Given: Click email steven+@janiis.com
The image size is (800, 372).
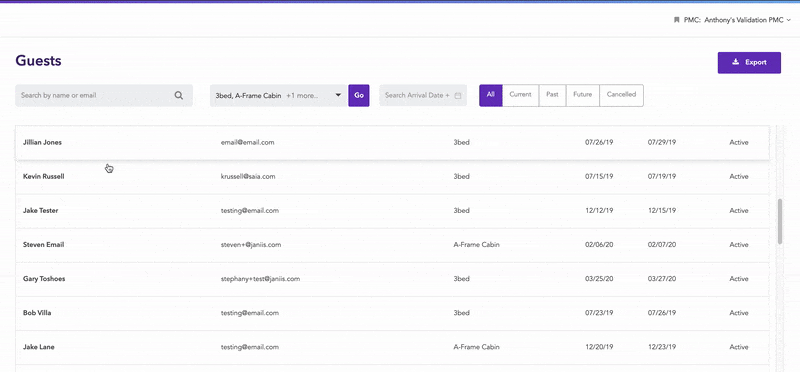Looking at the screenshot, I should (x=251, y=245).
